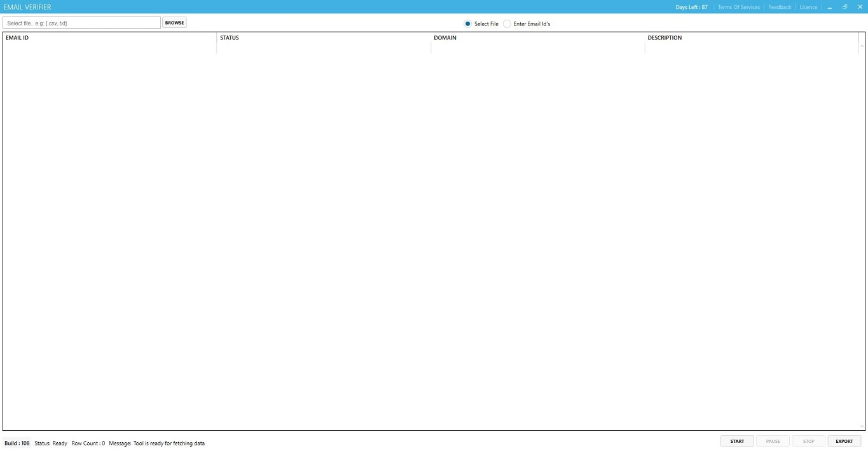The height and width of the screenshot is (460, 868).
Task: Restore down the Email Verifier window
Action: (845, 7)
